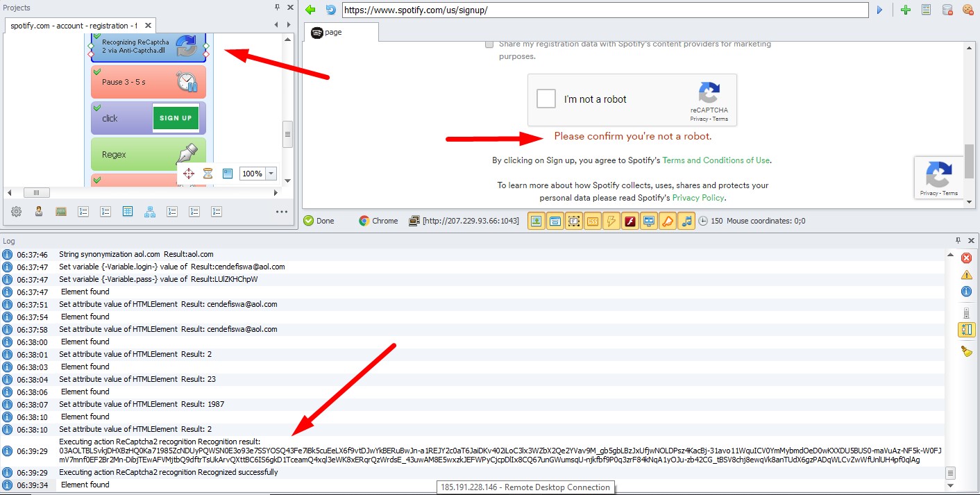Select log entry Set variable login value
The width and height of the screenshot is (980, 495).
(473, 267)
